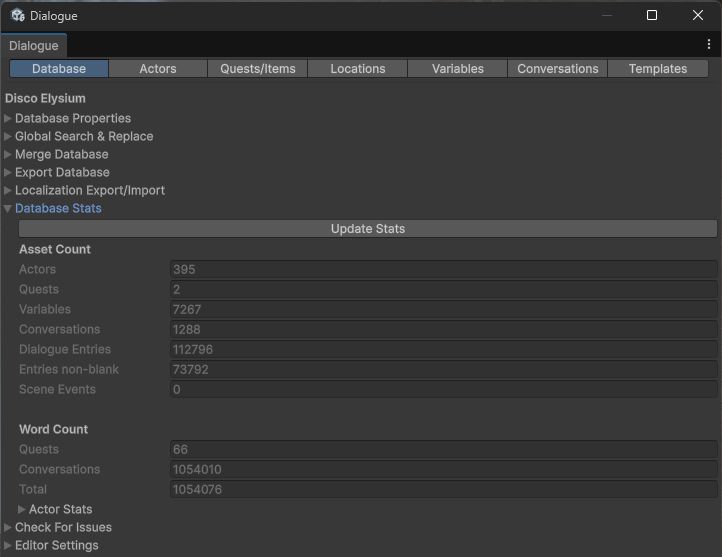This screenshot has height=557, width=722.
Task: Click the Editor Settings label
Action: [57, 545]
